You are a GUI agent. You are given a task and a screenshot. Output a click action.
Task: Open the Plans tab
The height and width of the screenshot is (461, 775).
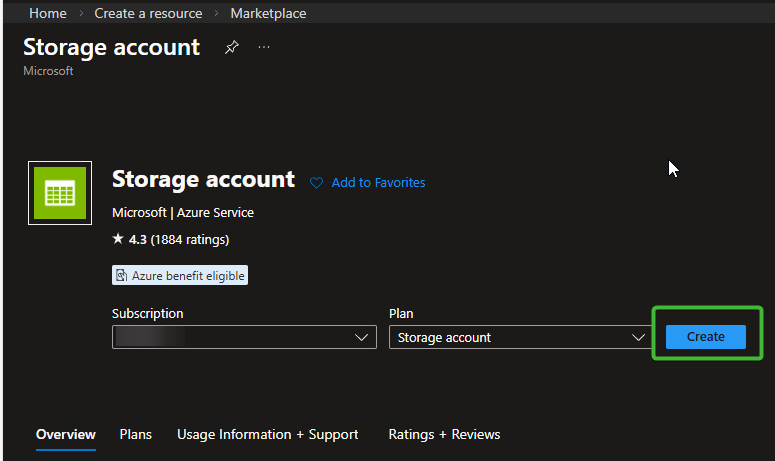click(136, 435)
